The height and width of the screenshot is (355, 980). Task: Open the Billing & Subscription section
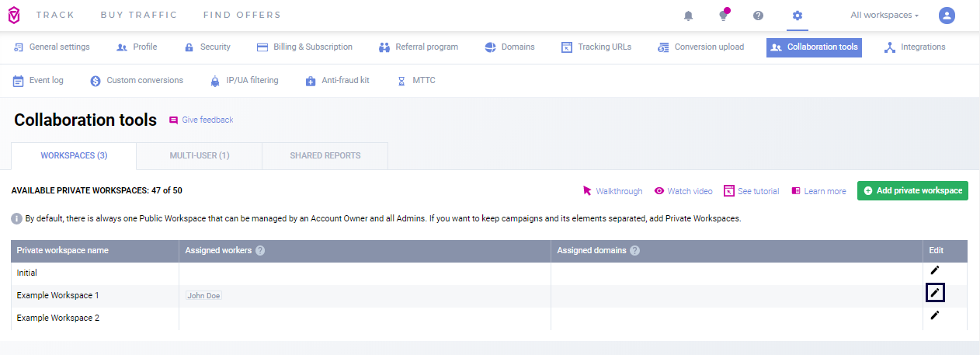click(304, 47)
